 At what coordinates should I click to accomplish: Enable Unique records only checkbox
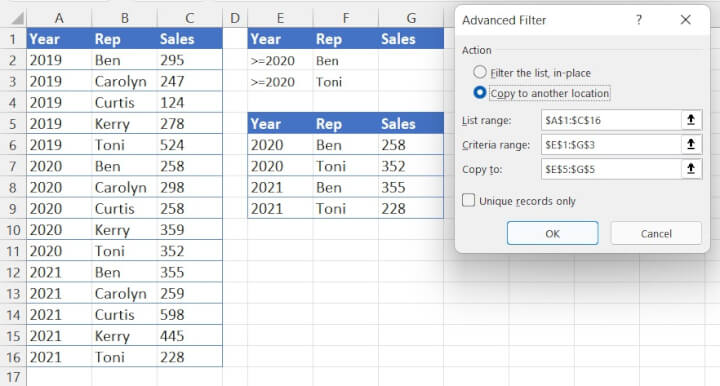click(x=468, y=201)
